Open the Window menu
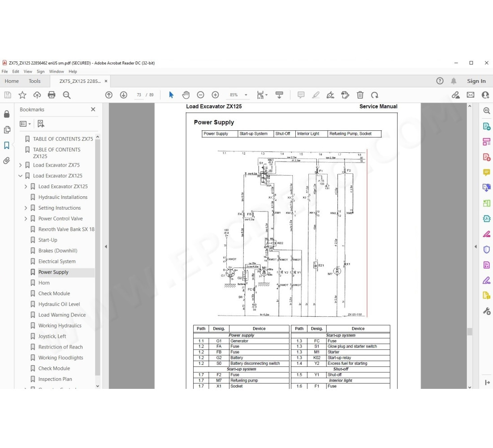The image size is (493, 448). [56, 71]
